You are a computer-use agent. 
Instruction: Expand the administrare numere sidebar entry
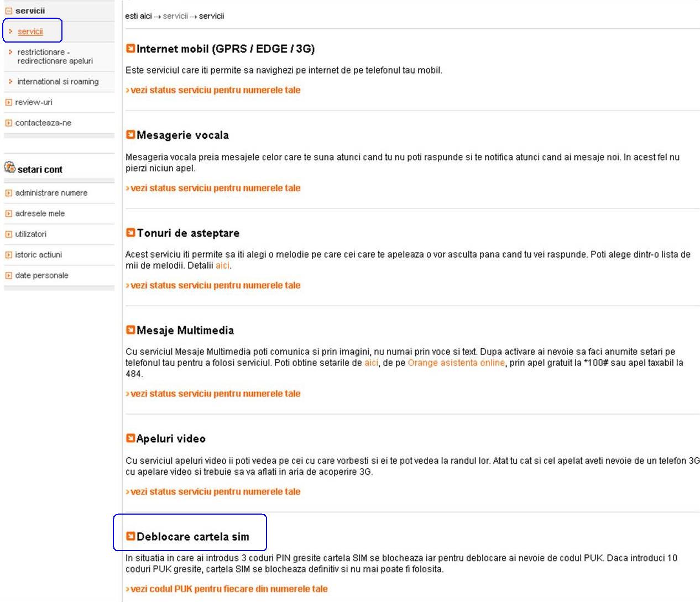[x=8, y=193]
